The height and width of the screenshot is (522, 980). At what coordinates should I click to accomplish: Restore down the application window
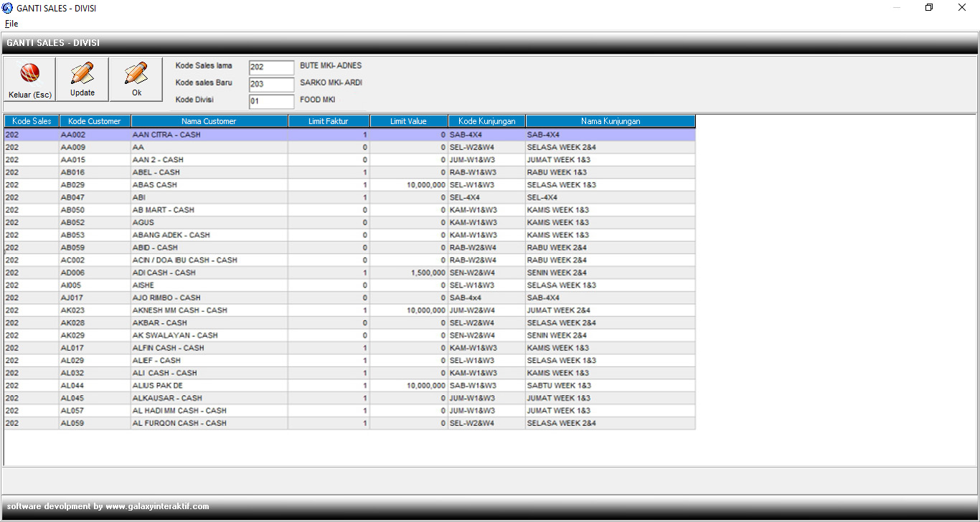(929, 8)
